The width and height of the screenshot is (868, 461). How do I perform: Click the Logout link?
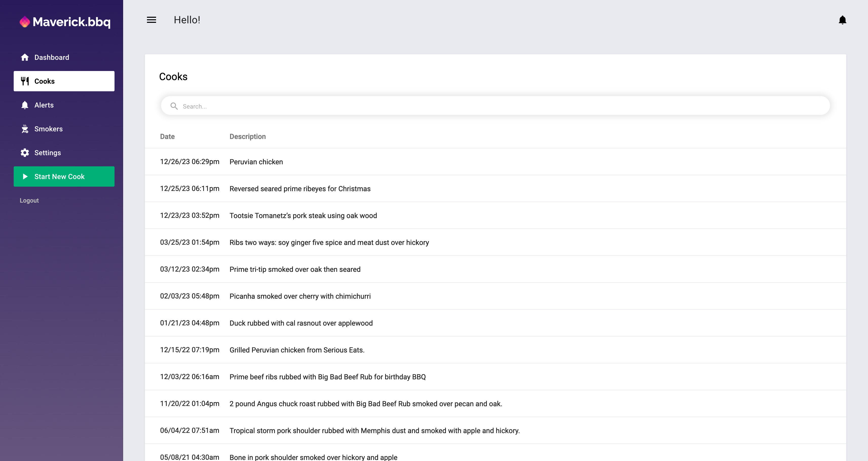click(29, 200)
